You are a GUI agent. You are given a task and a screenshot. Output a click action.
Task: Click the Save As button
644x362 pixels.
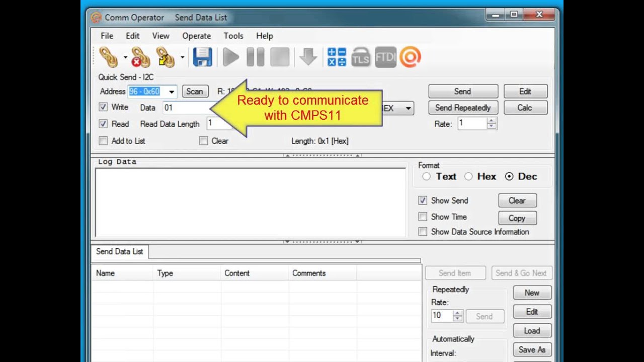click(x=532, y=350)
